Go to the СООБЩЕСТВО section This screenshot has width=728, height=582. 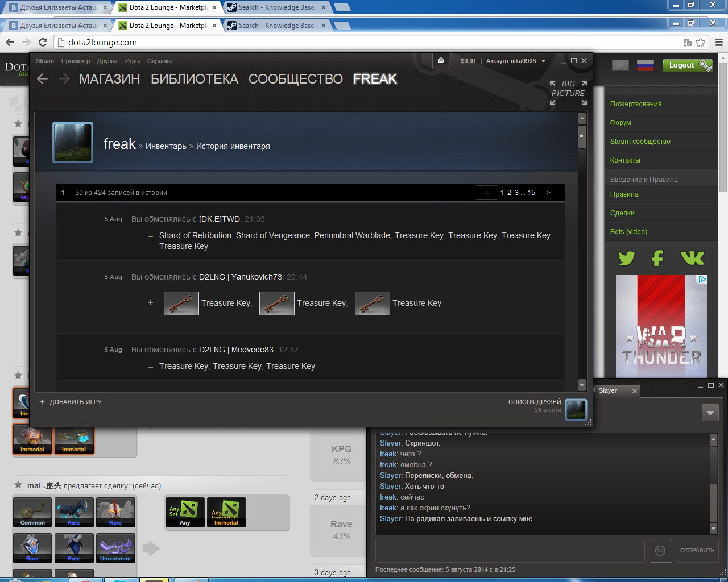click(296, 79)
